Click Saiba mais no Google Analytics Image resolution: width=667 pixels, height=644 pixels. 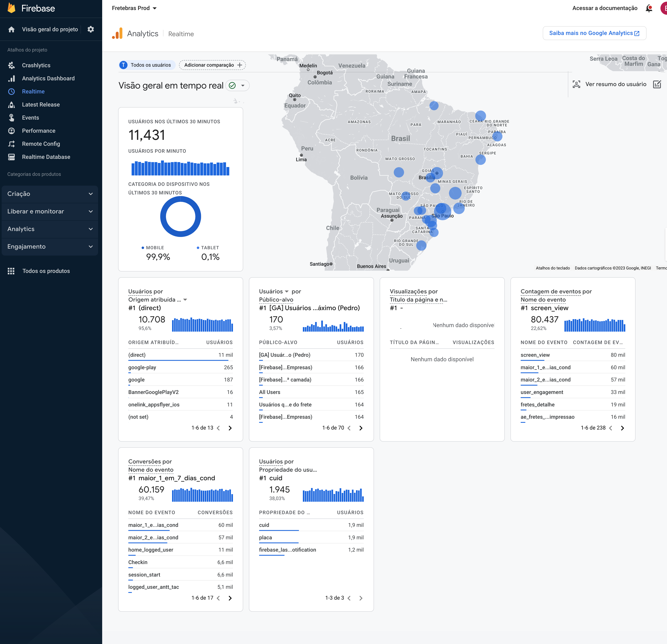click(594, 33)
